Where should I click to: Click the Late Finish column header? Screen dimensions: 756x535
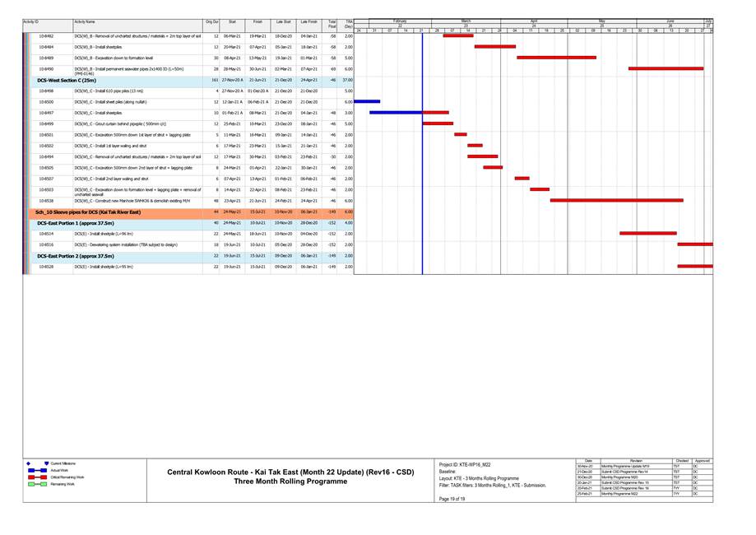click(309, 21)
